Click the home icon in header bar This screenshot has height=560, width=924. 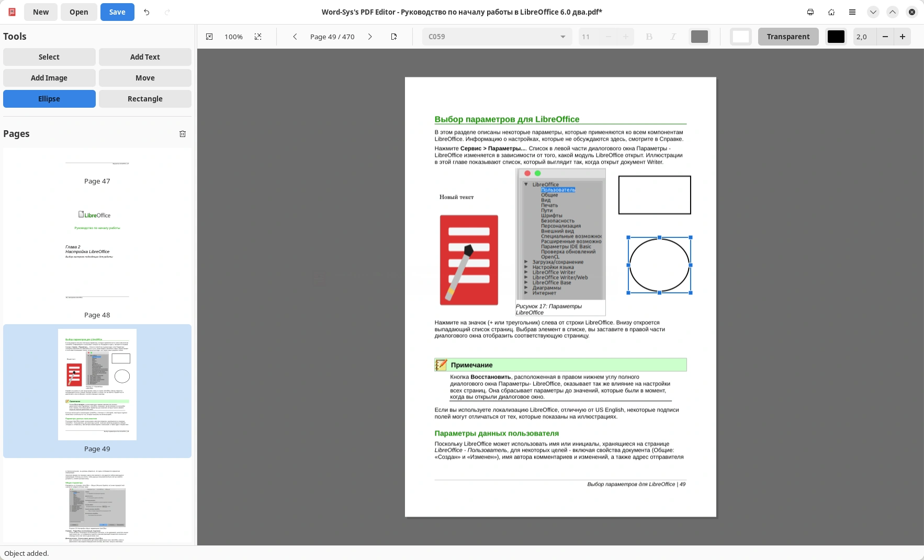[x=831, y=12]
